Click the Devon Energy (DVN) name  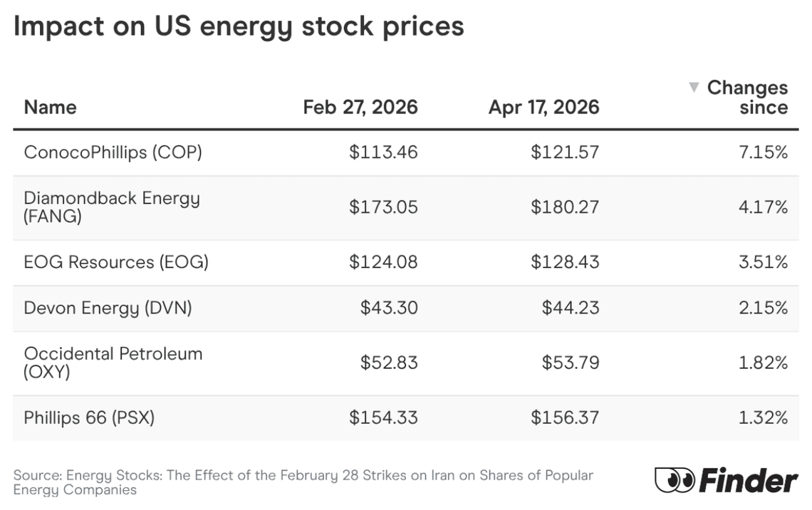[108, 308]
